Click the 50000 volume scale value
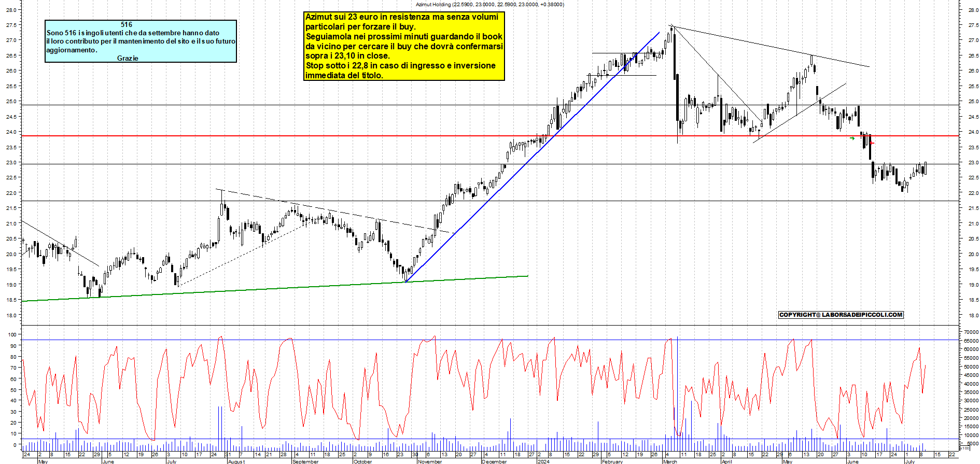 coord(971,367)
